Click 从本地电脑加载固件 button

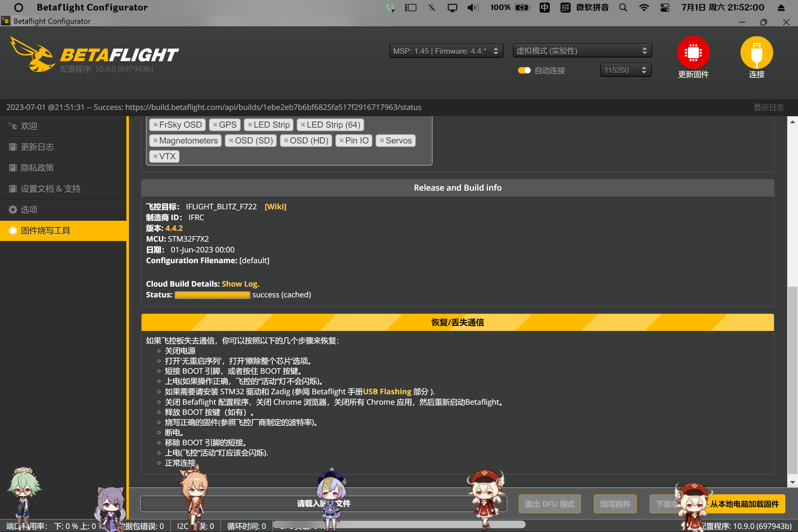745,504
